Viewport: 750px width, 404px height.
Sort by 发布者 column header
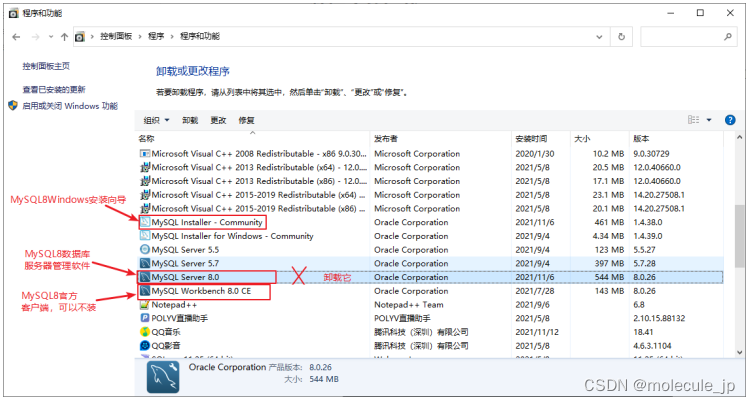(386, 139)
